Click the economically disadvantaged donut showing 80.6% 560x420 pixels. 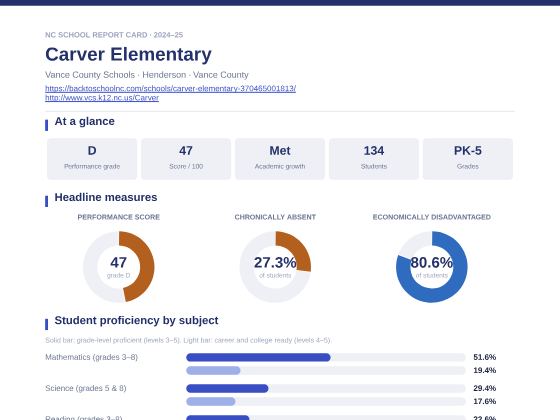pos(431,267)
